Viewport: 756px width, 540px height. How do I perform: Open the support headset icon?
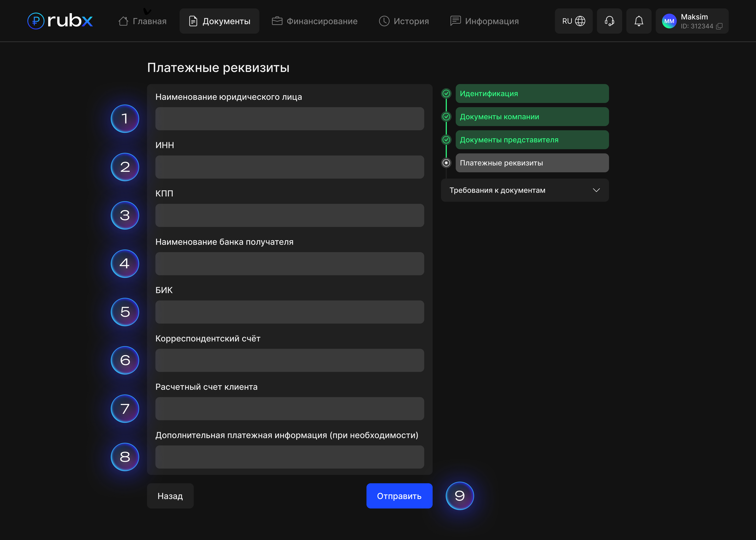(609, 21)
